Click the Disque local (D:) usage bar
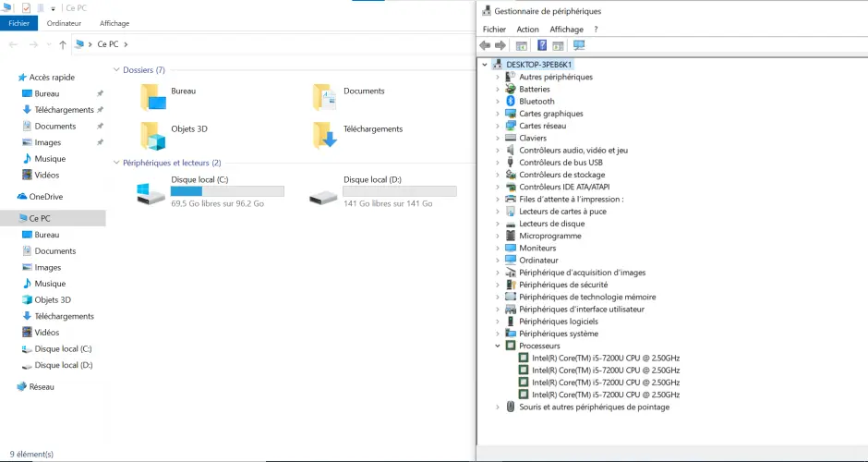 click(400, 191)
